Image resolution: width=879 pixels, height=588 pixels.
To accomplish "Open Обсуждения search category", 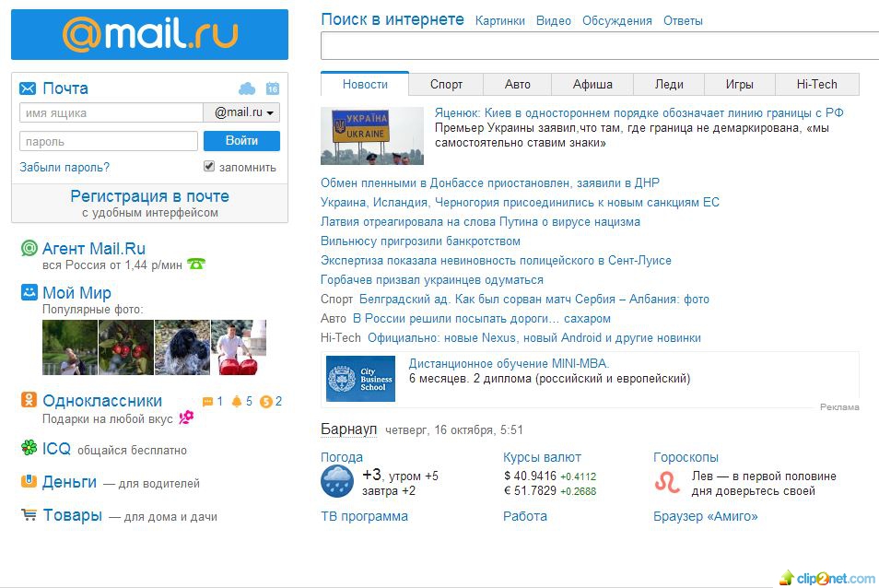I will (x=616, y=21).
